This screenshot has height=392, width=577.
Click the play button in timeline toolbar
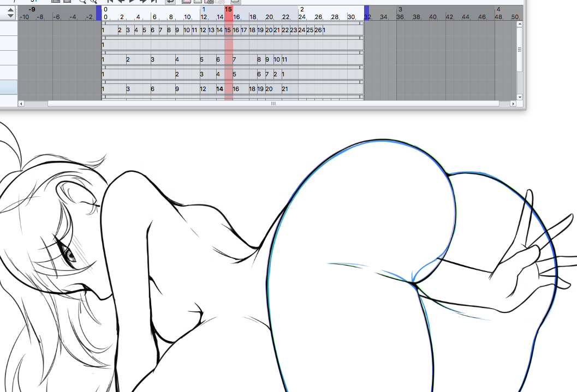tap(132, 1)
